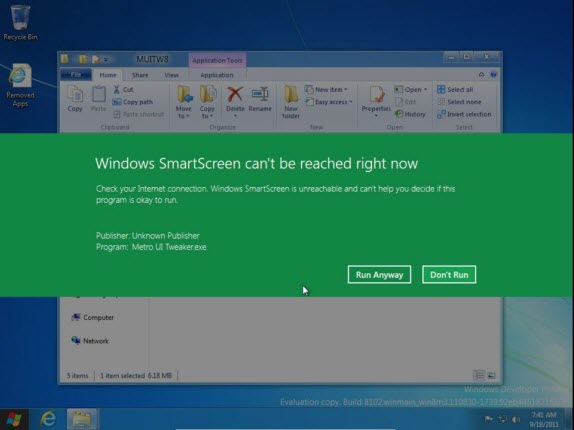Click the 'Program: Metro UI Tweaker.exe' text
The width and height of the screenshot is (574, 430).
pyautogui.click(x=151, y=247)
